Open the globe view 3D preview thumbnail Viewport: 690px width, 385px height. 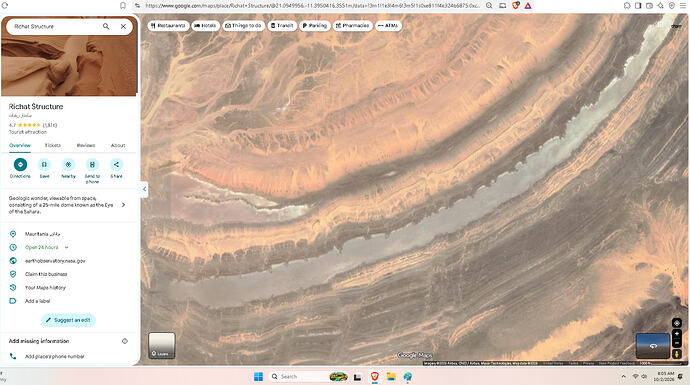point(653,346)
